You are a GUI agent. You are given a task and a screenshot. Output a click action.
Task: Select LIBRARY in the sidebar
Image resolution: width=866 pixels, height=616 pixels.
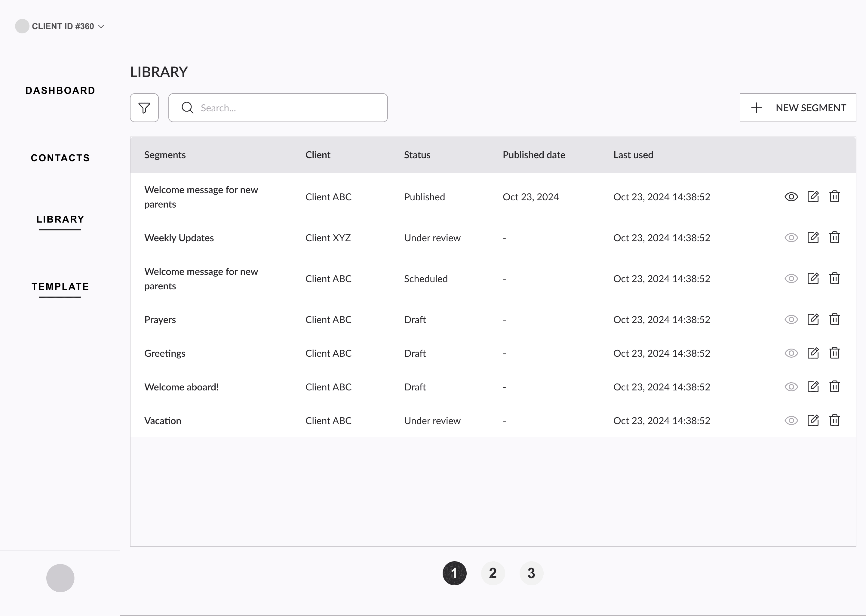click(x=60, y=219)
